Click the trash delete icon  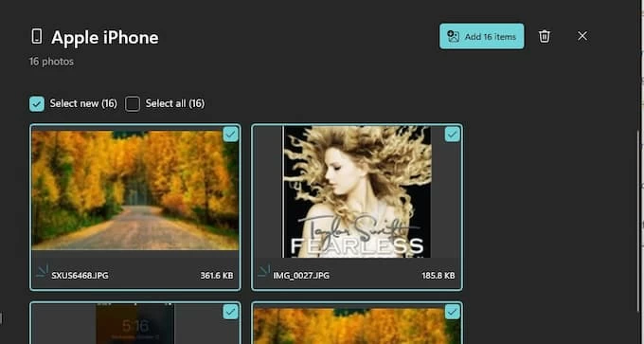[545, 36]
